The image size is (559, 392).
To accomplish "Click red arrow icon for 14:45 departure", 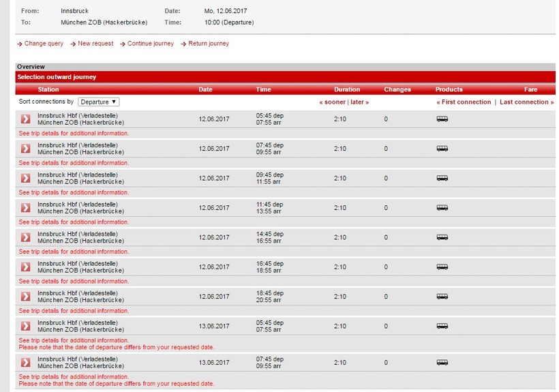I will pos(25,237).
